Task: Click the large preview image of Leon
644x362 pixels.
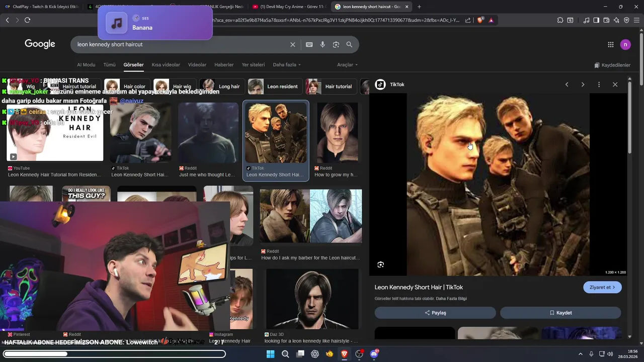Action: (x=498, y=185)
